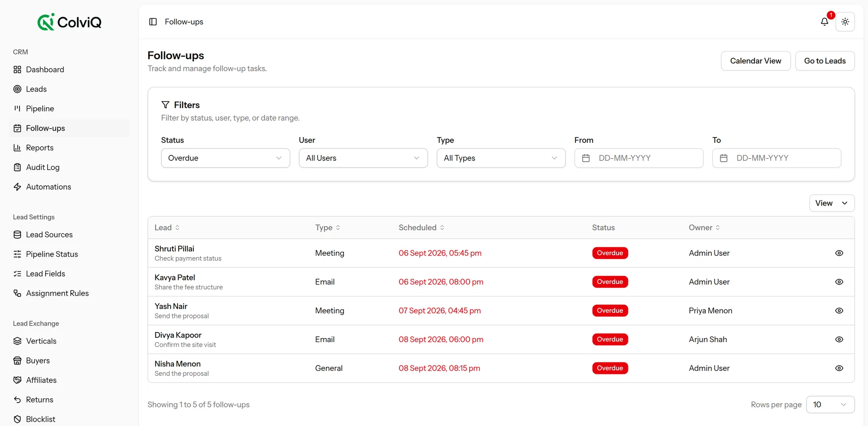Click the Lead Fields list icon

(17, 274)
